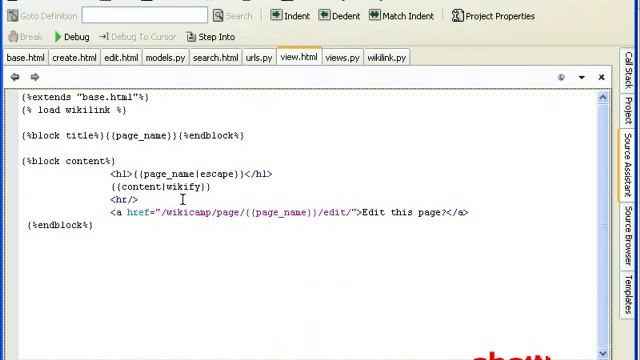Click the block title line
The height and width of the screenshot is (360, 640).
133,136
